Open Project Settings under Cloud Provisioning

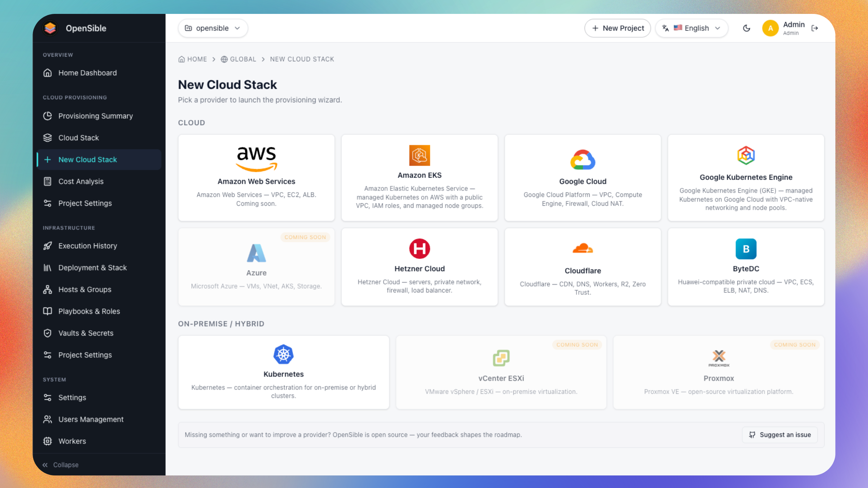[x=99, y=203]
